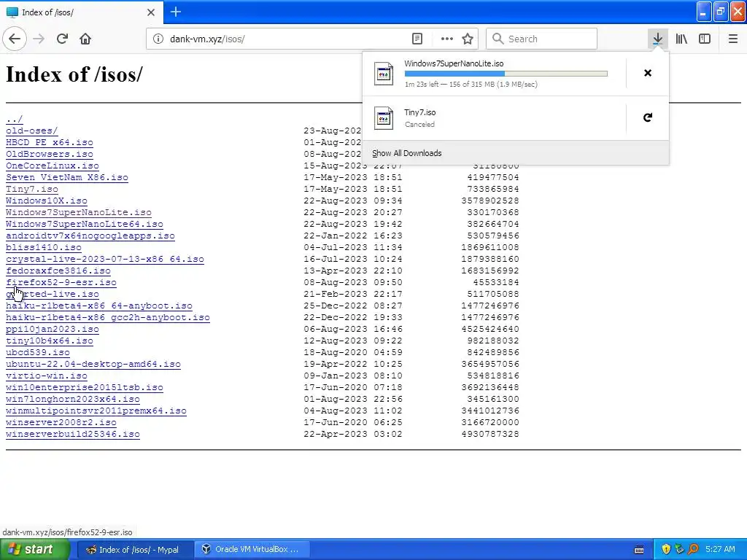
Task: Click the bliss1410.iso link
Action: (44, 247)
